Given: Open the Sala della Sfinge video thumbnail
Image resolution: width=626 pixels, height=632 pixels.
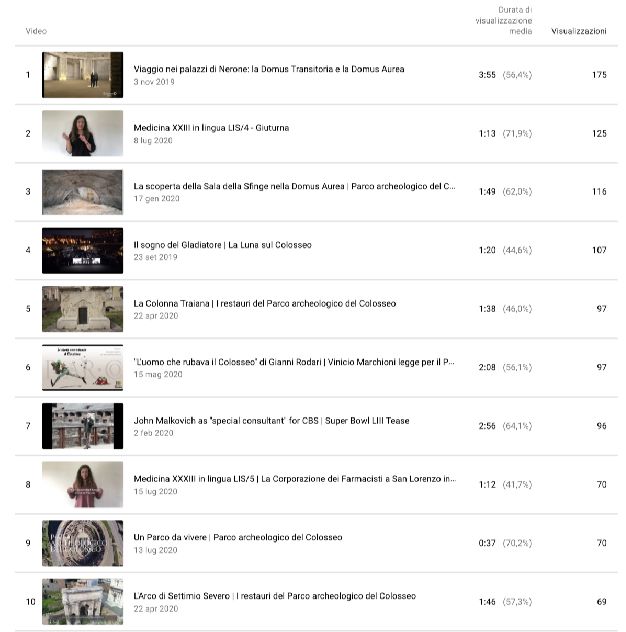Looking at the screenshot, I should pos(82,192).
